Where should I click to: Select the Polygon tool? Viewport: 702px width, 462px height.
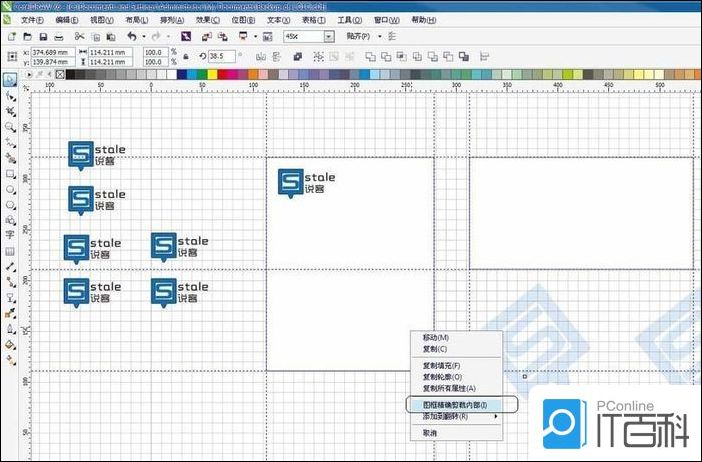pyautogui.click(x=10, y=205)
